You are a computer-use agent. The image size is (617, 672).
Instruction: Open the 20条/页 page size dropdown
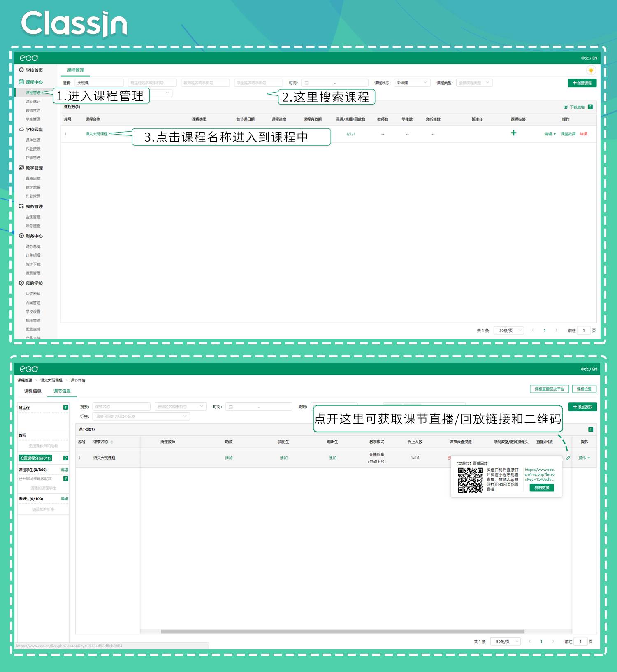click(x=509, y=330)
